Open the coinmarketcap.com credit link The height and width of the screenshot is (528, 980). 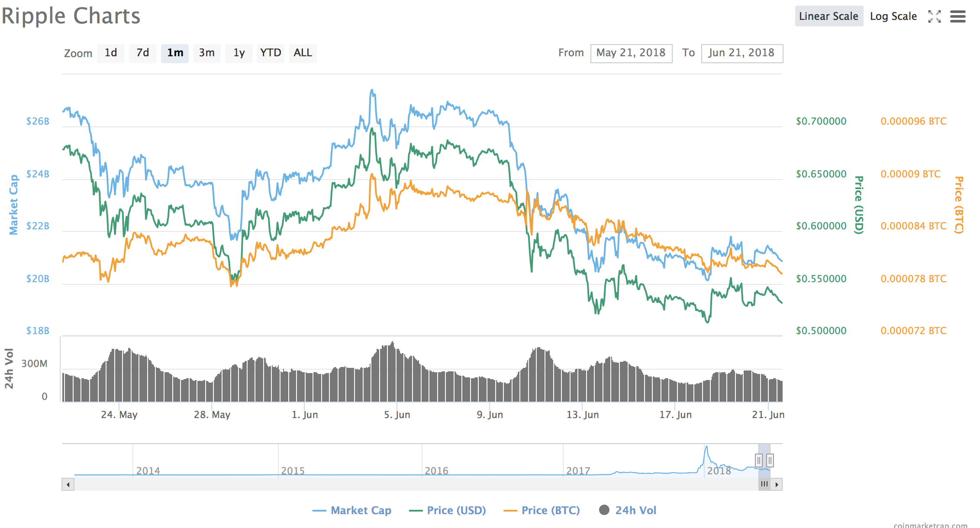click(930, 525)
